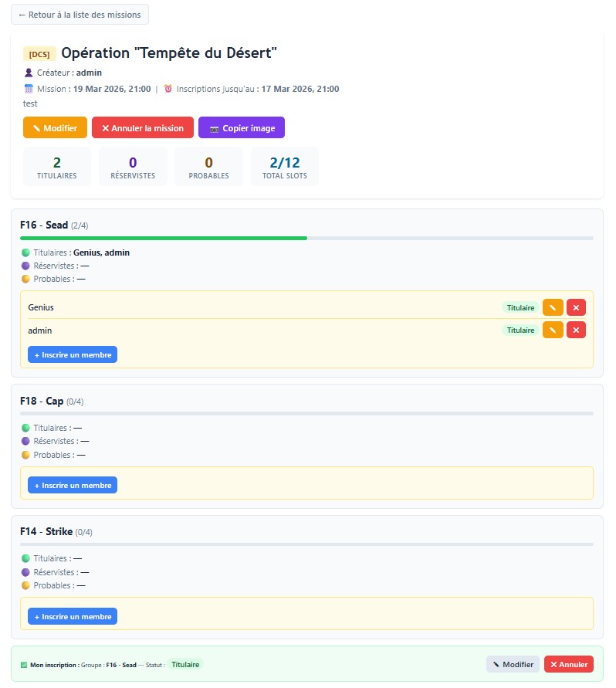Click the 2 Titulaires stat card
Screen dimensions: 616x688
click(57, 167)
